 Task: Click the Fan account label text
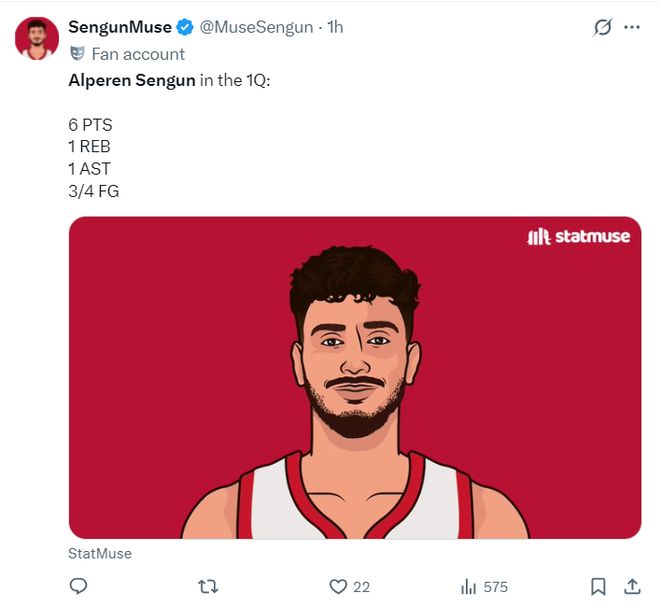click(138, 54)
